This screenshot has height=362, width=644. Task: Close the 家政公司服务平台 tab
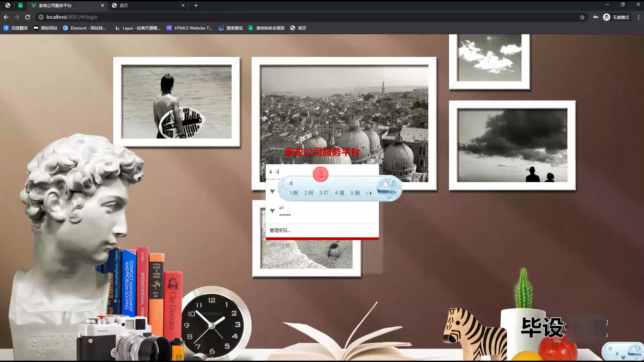(x=102, y=5)
